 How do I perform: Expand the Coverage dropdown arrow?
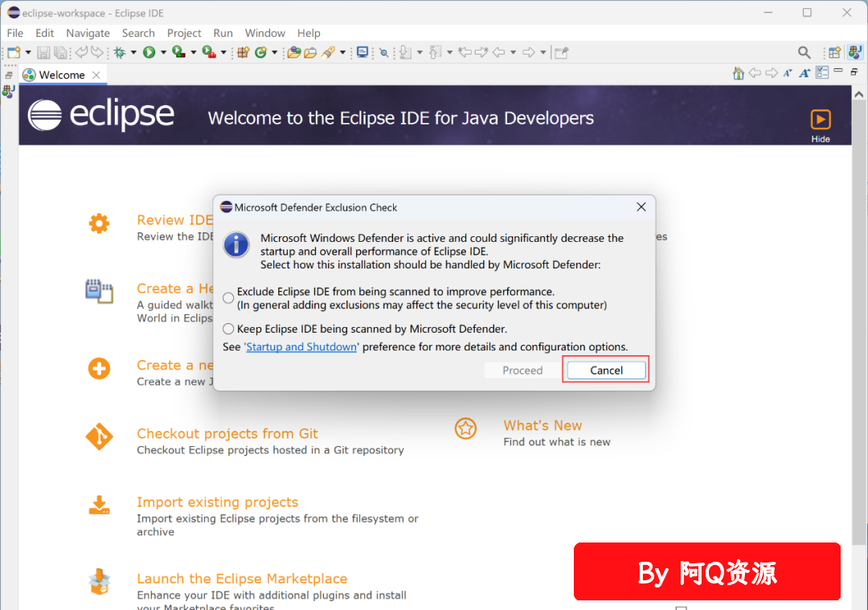[193, 52]
